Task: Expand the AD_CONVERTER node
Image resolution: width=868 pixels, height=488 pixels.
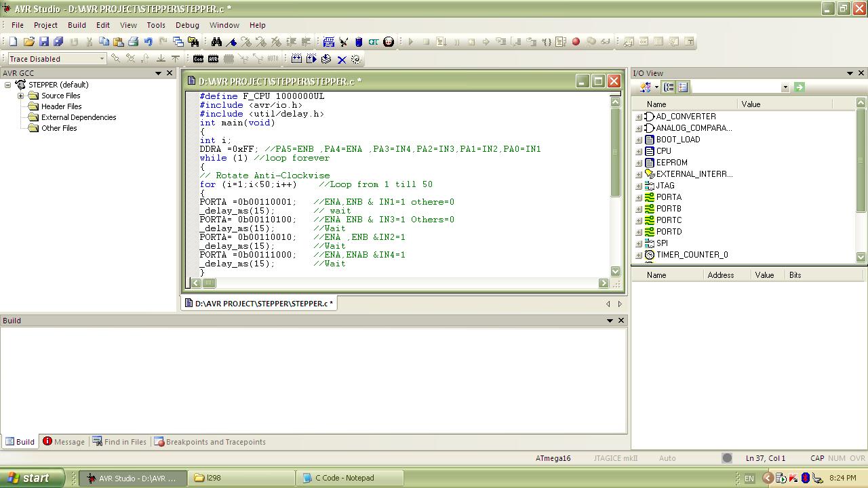Action: [x=638, y=117]
